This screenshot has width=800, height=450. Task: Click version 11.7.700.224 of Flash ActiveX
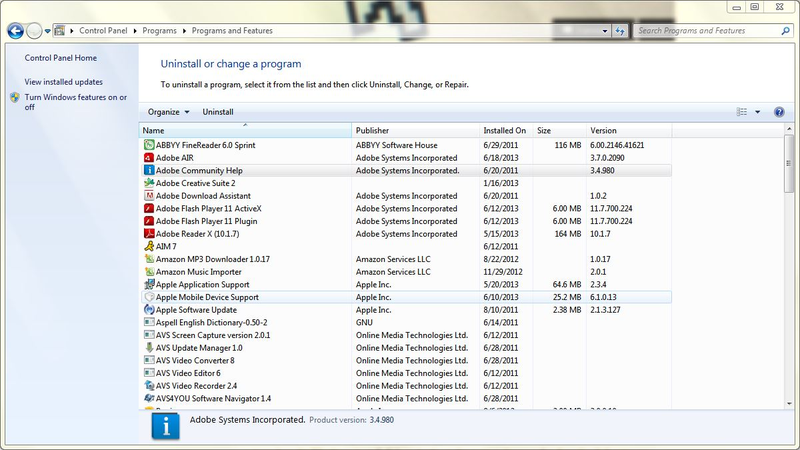tap(611, 208)
